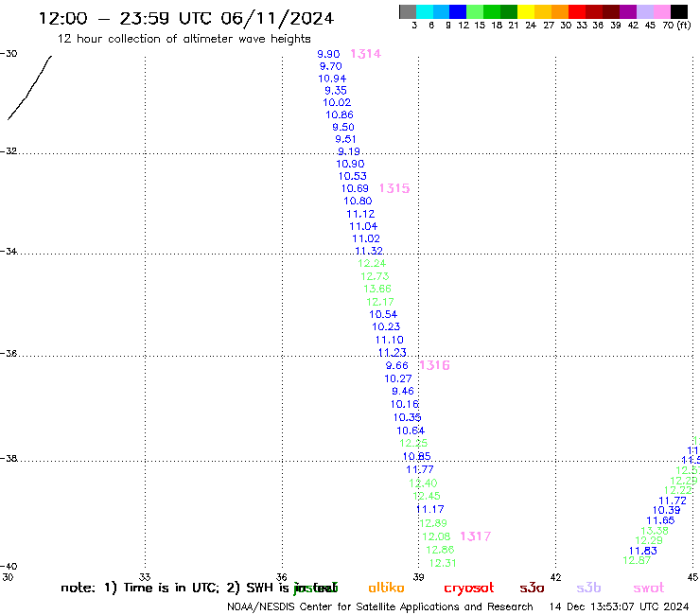
Task: Select the wave height value 10.86
Action: click(340, 114)
